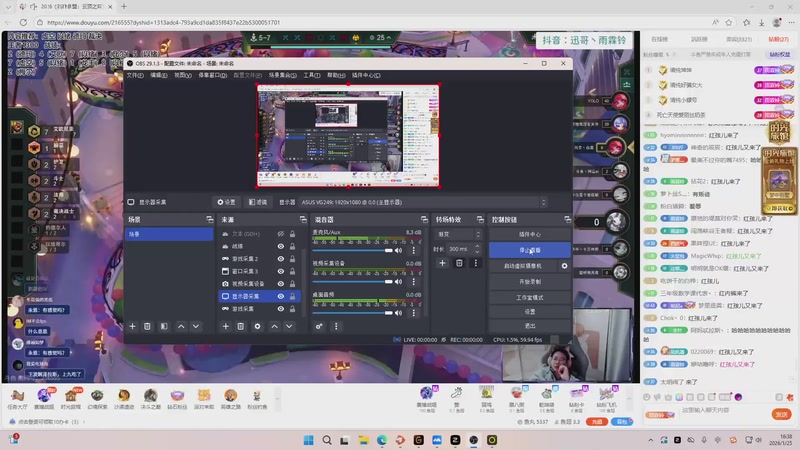The height and width of the screenshot is (450, 800).
Task: Add a new source with plus button
Action: click(x=226, y=327)
